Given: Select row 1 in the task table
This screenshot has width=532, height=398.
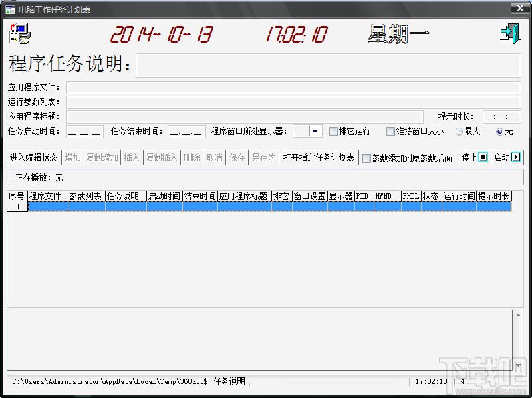Looking at the screenshot, I should [259, 207].
